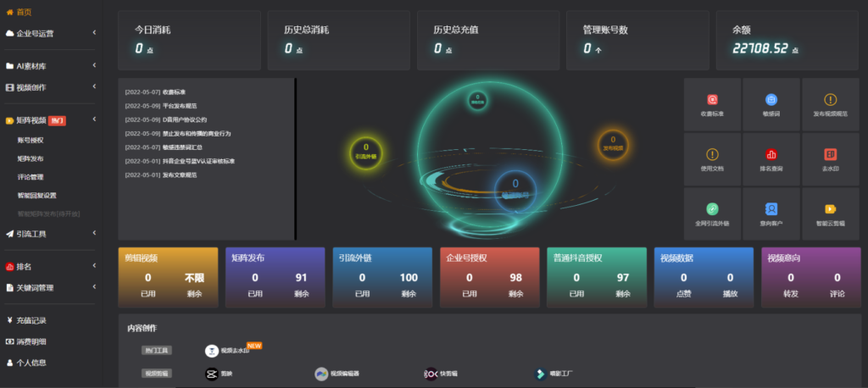Open notice 平台发布规范

click(x=180, y=106)
